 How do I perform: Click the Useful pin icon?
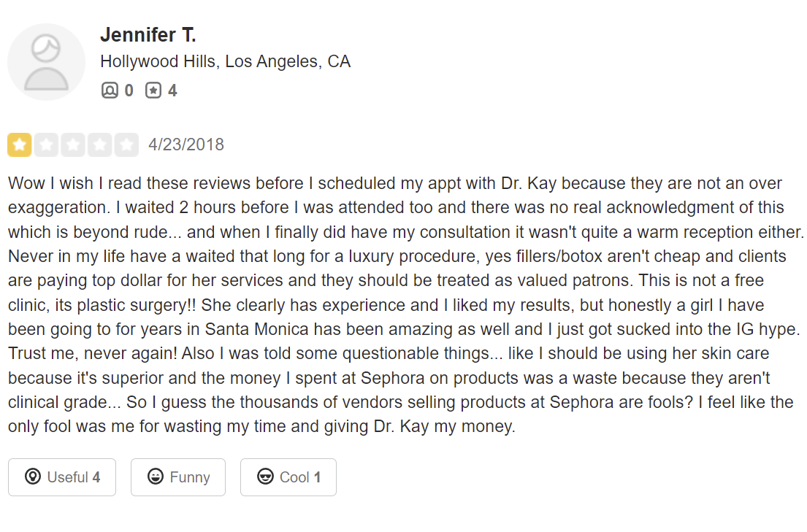coord(32,477)
